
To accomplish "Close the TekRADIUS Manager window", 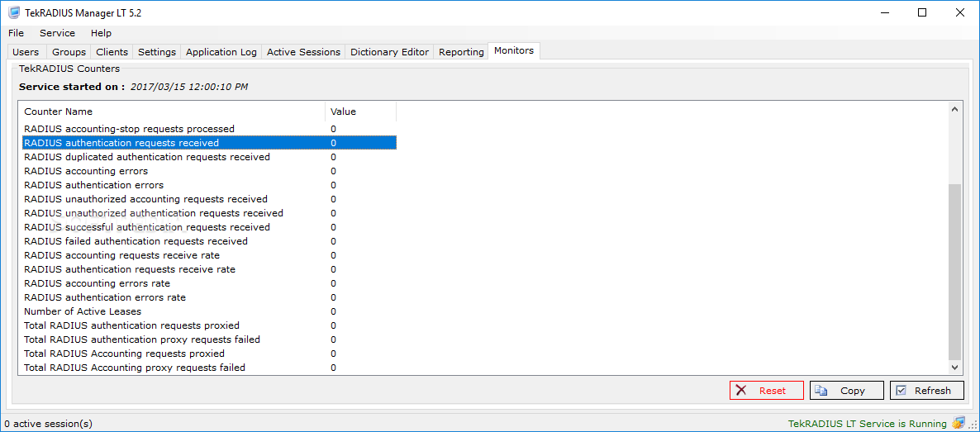I will pyautogui.click(x=959, y=12).
